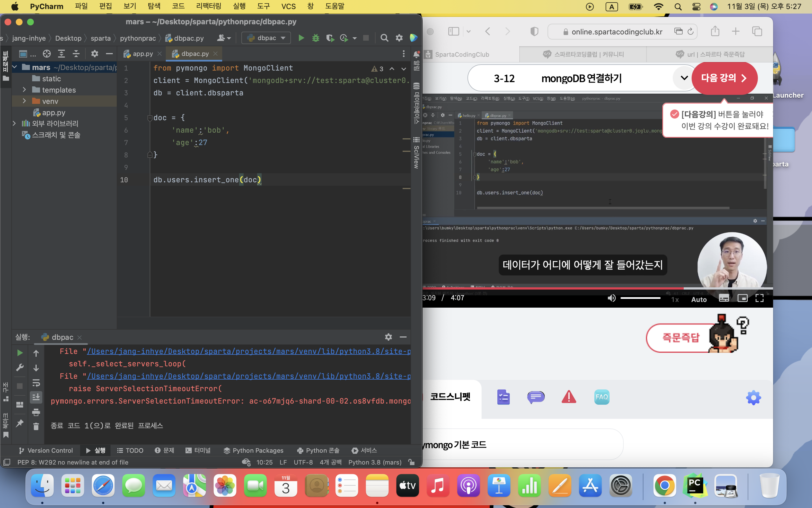Image resolution: width=812 pixels, height=508 pixels.
Task: Collapse the mars project root
Action: (14, 67)
